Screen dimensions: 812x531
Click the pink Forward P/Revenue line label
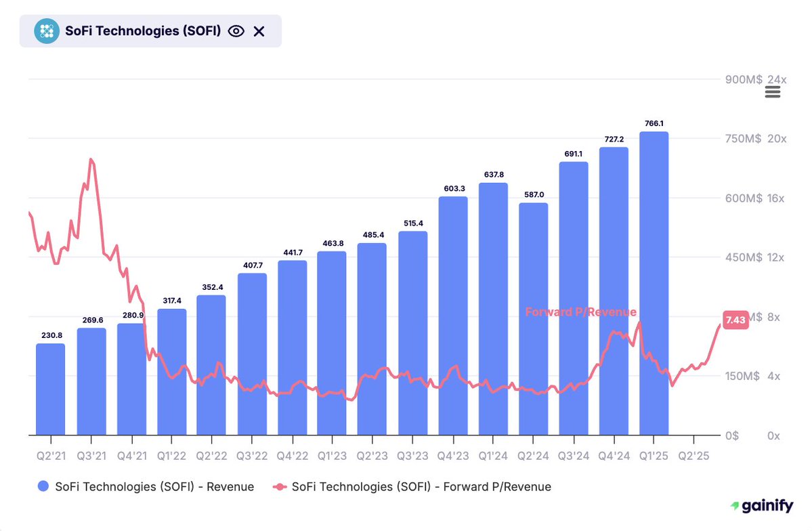[x=580, y=312]
